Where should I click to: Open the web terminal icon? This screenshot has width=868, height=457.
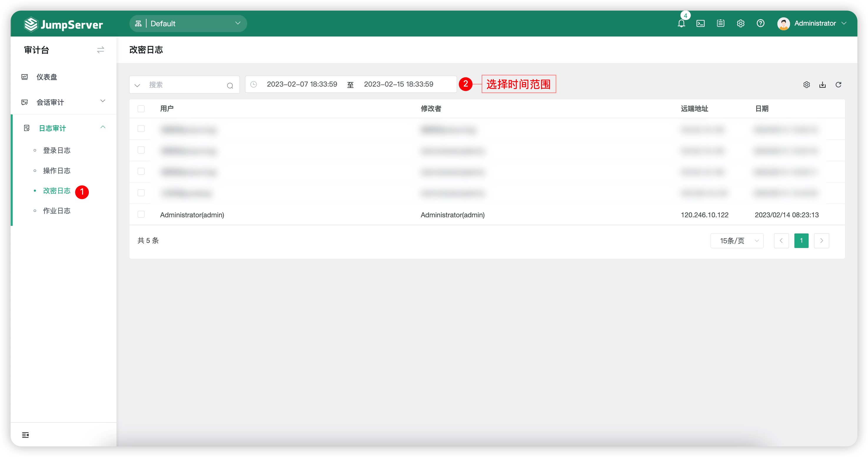tap(701, 23)
